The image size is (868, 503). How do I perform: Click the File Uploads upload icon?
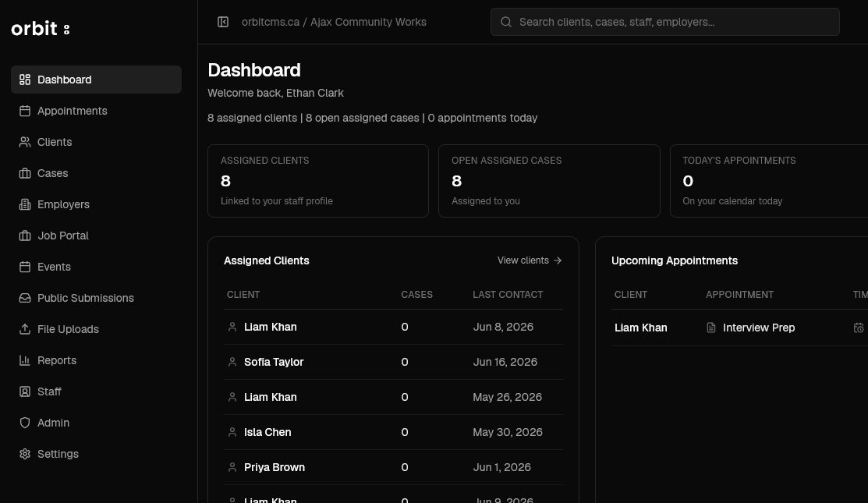[25, 329]
